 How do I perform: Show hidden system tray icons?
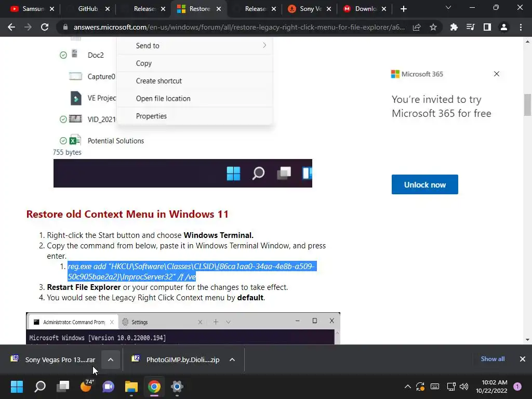click(407, 387)
